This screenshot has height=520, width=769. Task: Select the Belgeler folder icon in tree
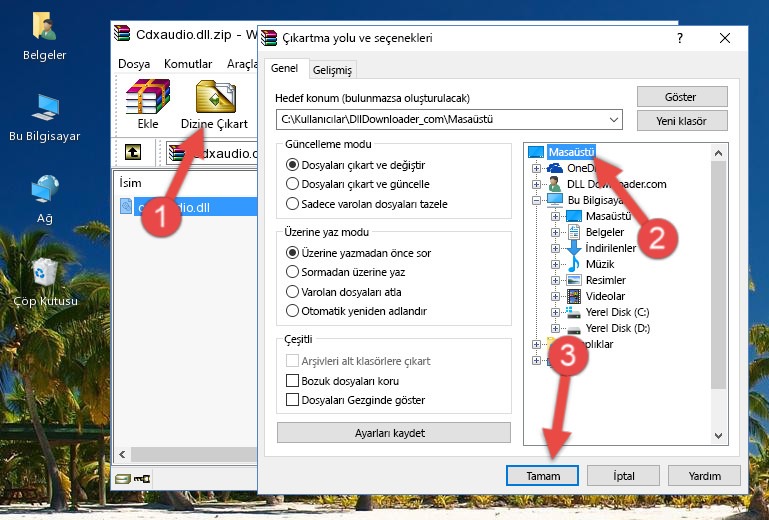point(574,232)
